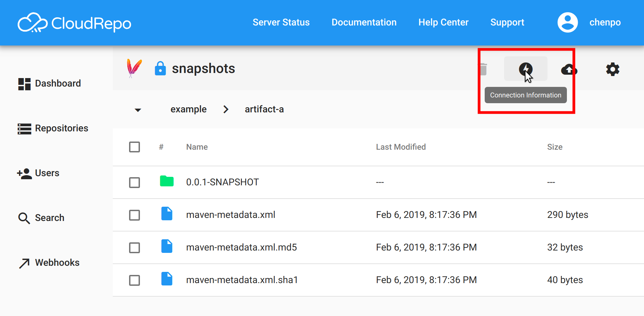Open Server Status in top navigation
The image size is (644, 316).
pos(281,22)
